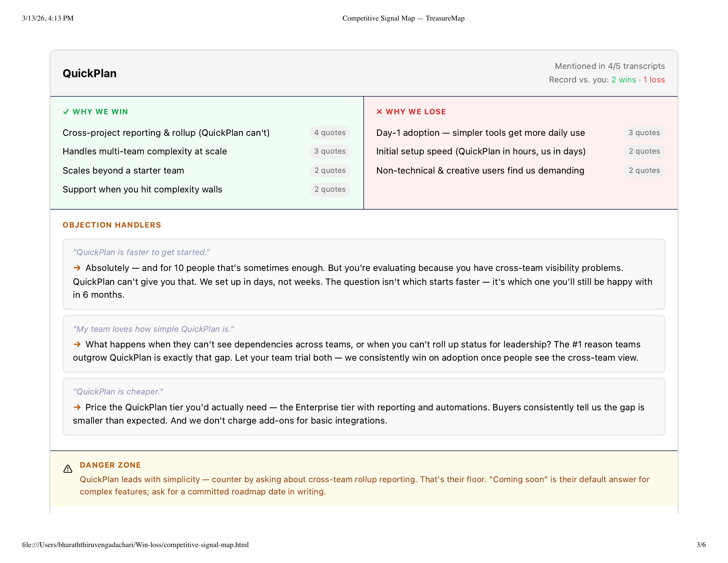Open the 3 quotes badge for multi-team complexity
Viewport: 728px width, 563px height.
coord(330,151)
